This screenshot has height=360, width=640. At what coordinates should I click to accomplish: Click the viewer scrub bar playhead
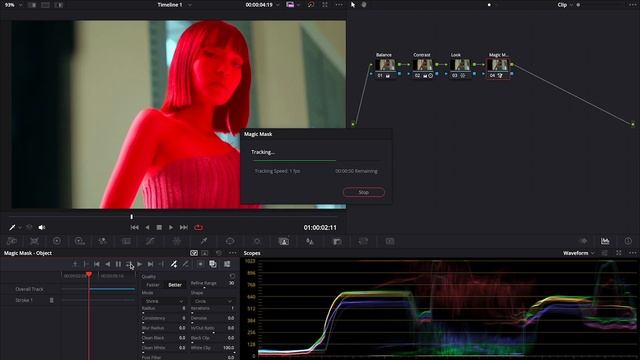click(131, 217)
